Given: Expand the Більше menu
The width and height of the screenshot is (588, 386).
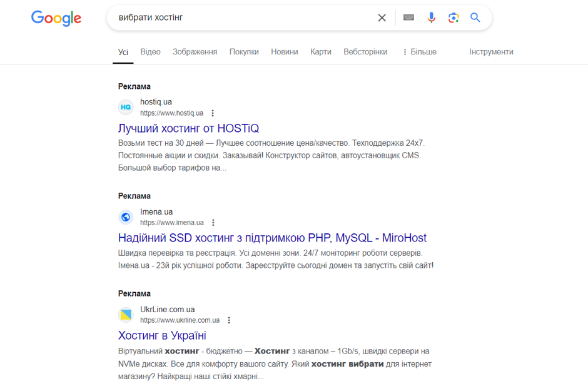Looking at the screenshot, I should click(x=420, y=52).
